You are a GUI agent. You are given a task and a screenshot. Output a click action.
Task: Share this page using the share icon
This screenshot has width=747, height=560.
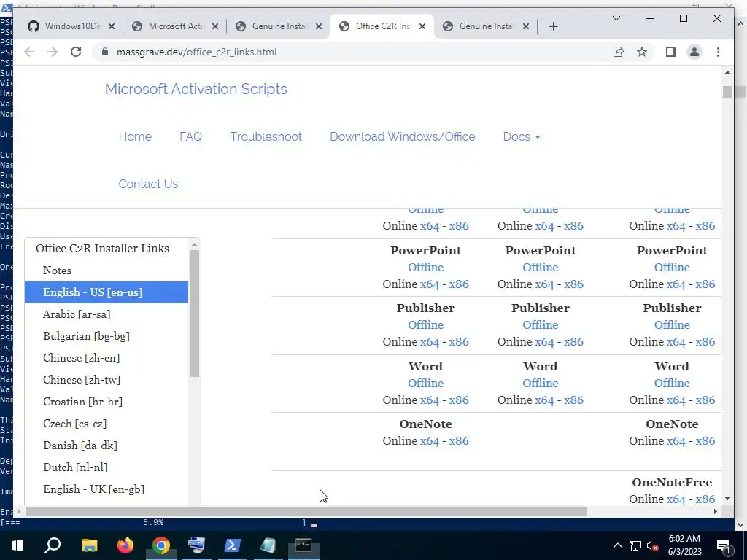click(619, 52)
